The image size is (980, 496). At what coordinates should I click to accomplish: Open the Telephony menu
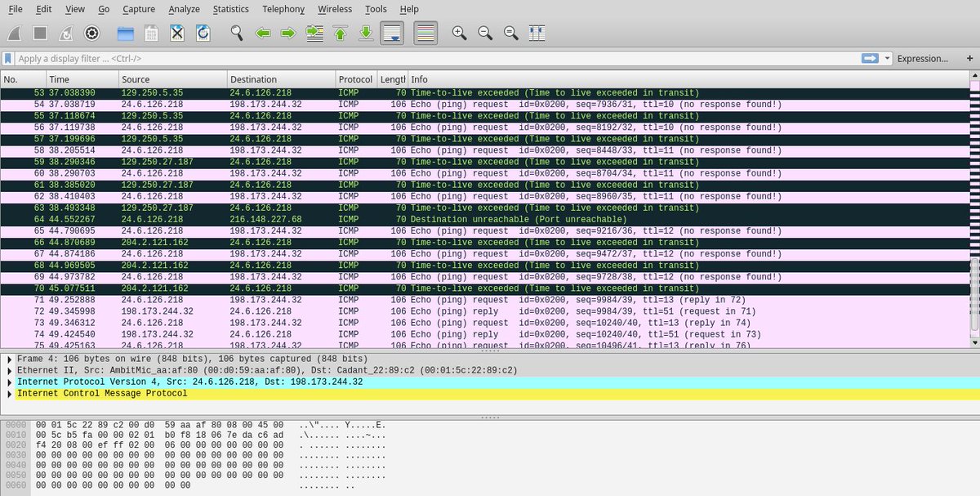tap(283, 9)
